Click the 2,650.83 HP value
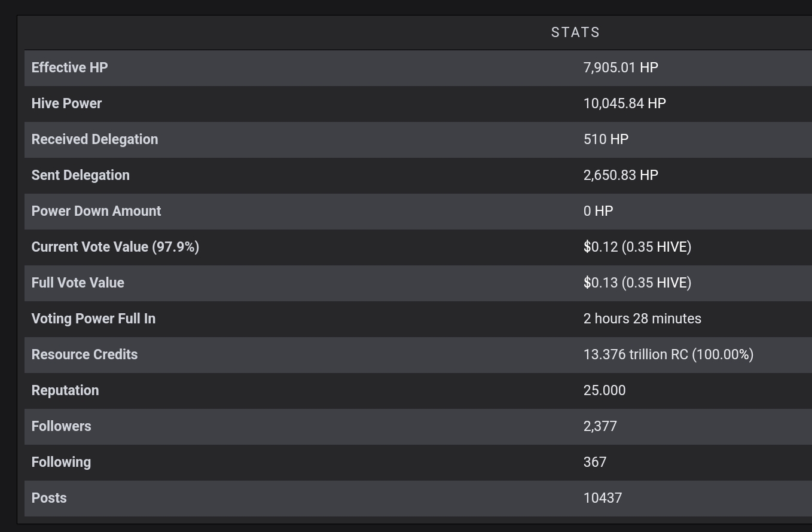 [x=621, y=175]
